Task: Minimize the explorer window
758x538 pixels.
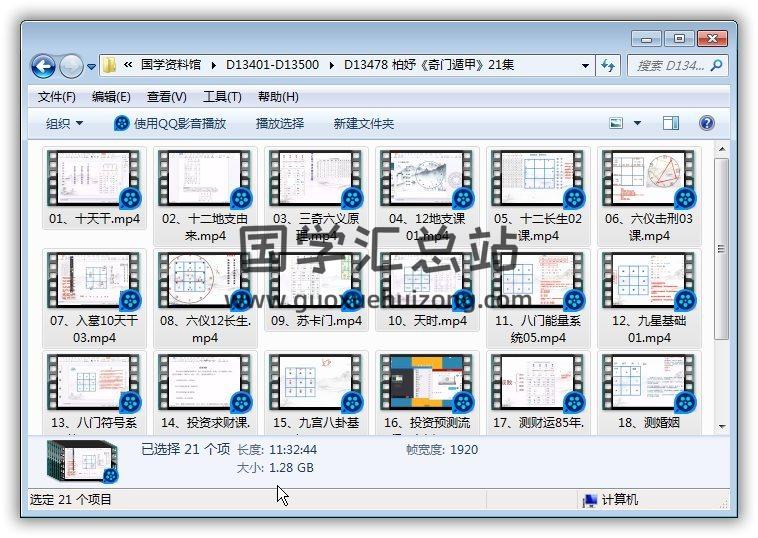Action: pos(646,39)
